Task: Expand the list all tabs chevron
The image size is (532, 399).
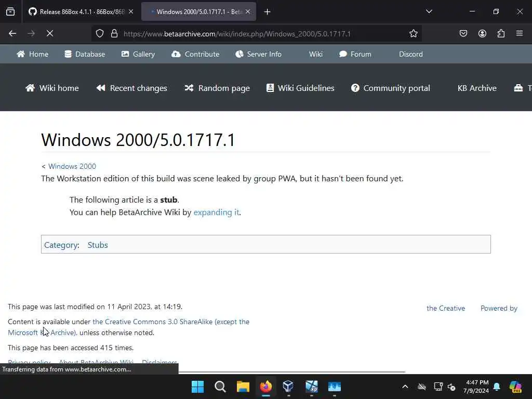Action: click(x=429, y=11)
